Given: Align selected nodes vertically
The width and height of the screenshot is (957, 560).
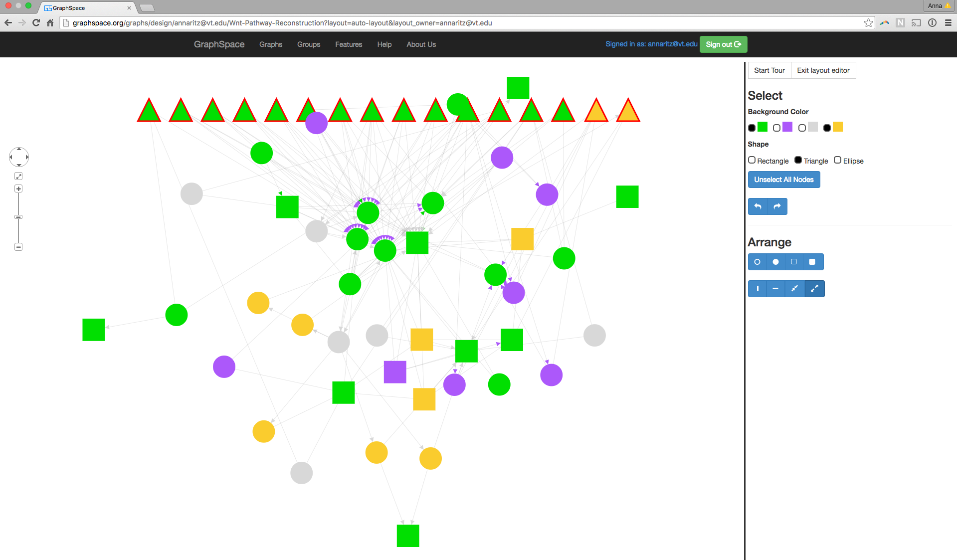Looking at the screenshot, I should coord(758,289).
